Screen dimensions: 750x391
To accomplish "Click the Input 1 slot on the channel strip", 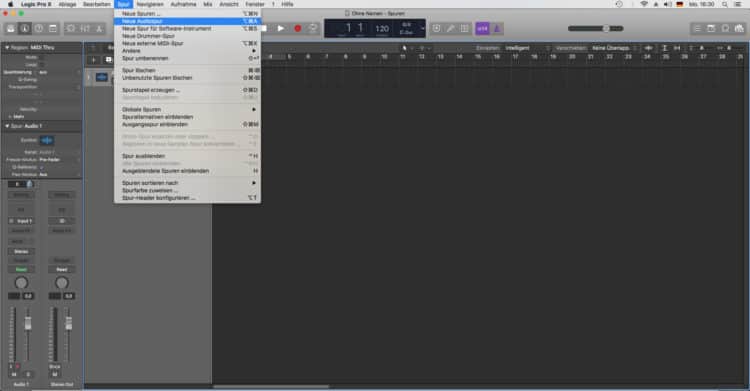I will tap(21, 221).
